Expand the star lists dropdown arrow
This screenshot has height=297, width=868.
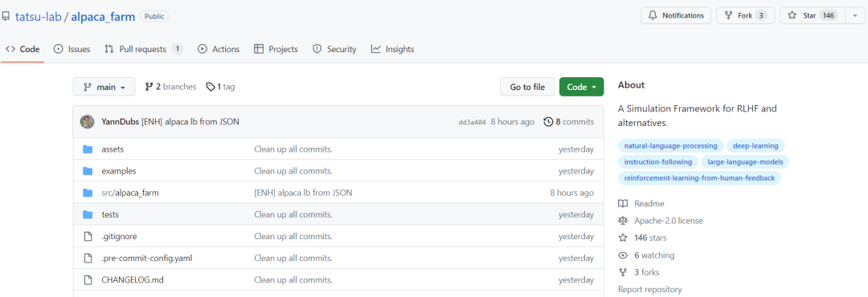pos(854,15)
